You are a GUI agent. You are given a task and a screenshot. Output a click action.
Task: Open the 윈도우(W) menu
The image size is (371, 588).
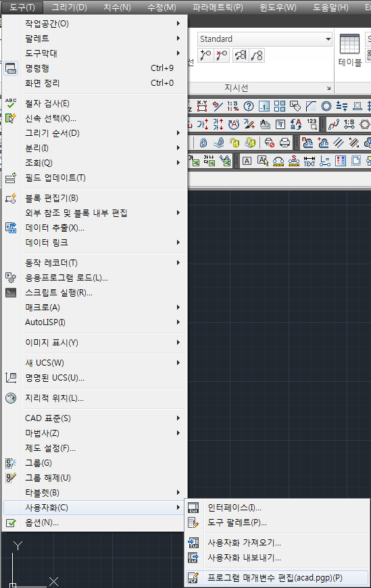(x=278, y=7)
